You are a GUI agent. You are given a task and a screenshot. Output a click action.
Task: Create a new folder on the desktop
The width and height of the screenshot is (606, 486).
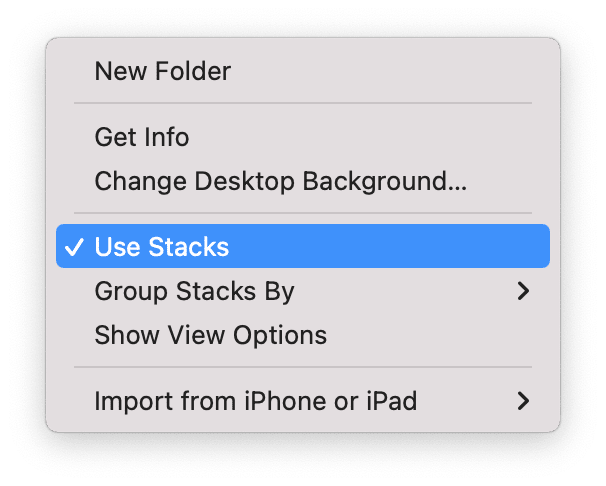tap(162, 72)
